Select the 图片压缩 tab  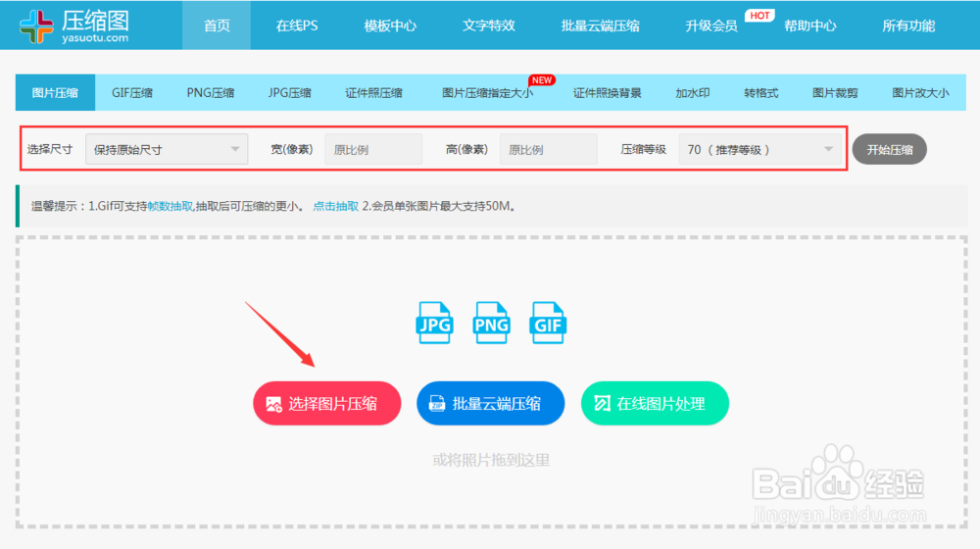(55, 92)
